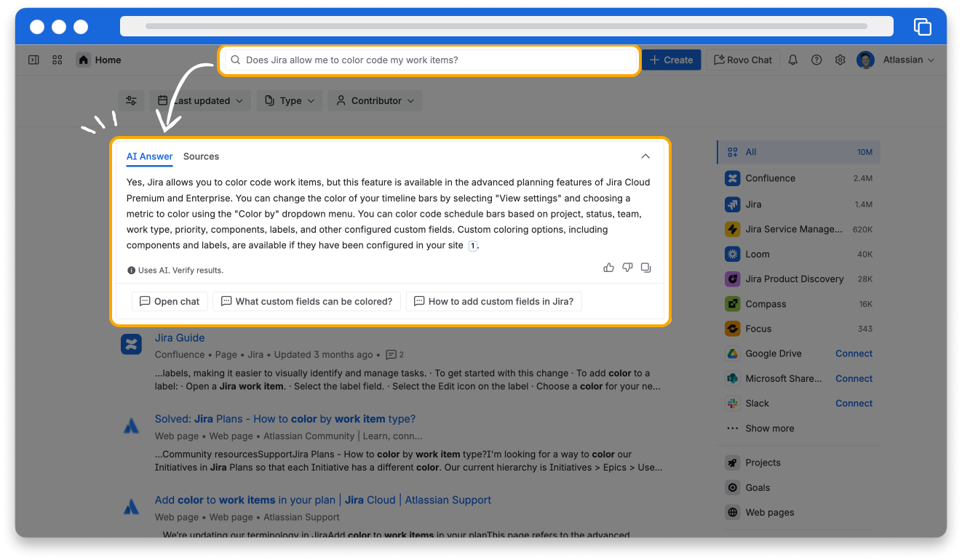
Task: Click the app switcher grid icon
Action: 57,60
